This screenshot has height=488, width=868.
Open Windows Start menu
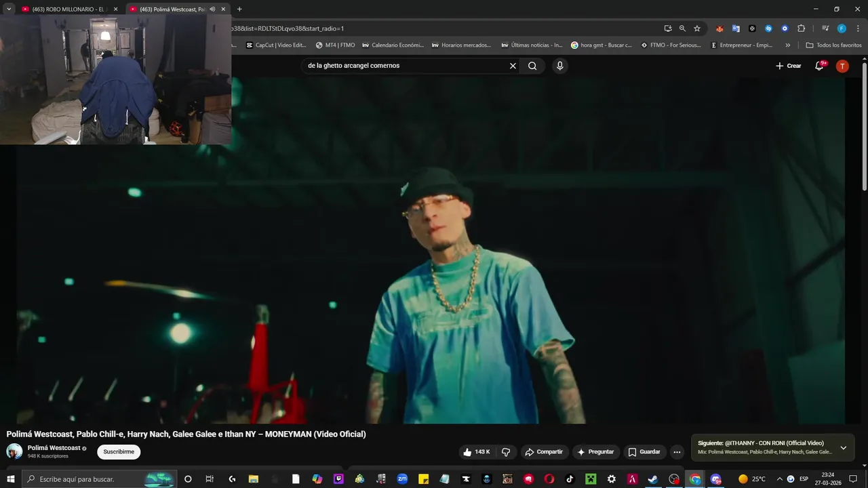coord(11,479)
